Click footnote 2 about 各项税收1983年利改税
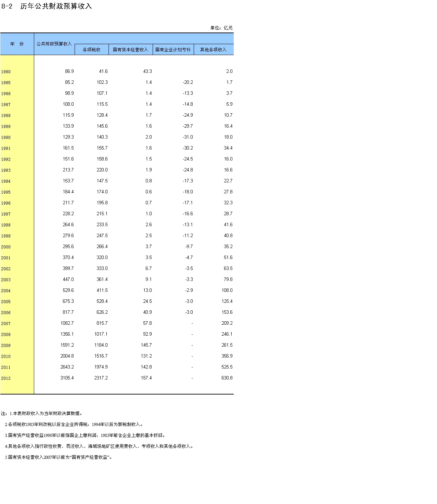The height and width of the screenshot is (504, 437). [74, 425]
